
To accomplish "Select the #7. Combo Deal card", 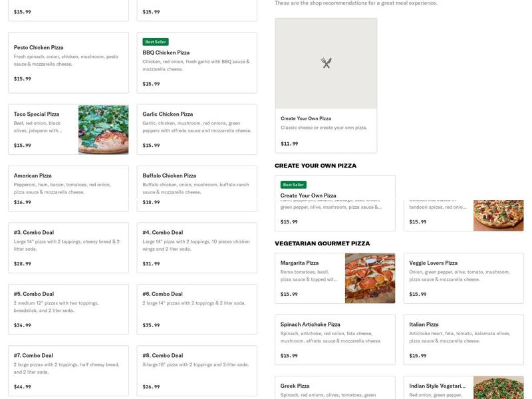I will [x=68, y=370].
